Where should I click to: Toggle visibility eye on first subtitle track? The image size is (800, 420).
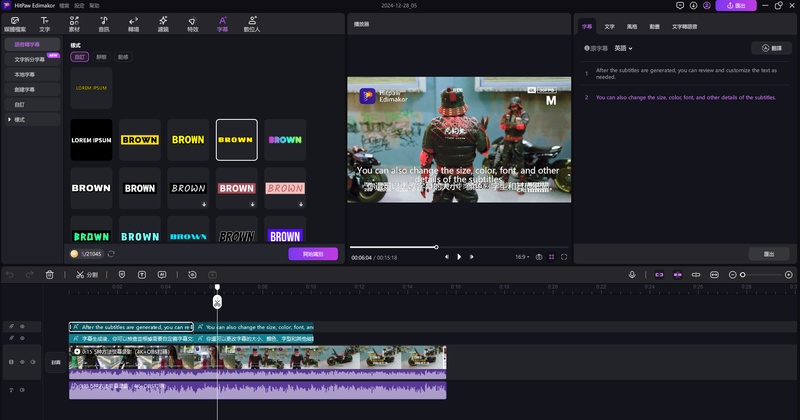click(23, 326)
